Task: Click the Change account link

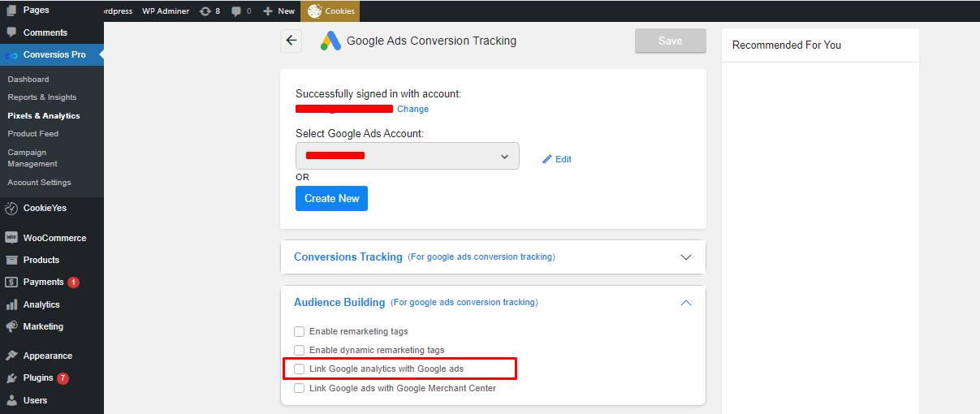Action: (412, 109)
